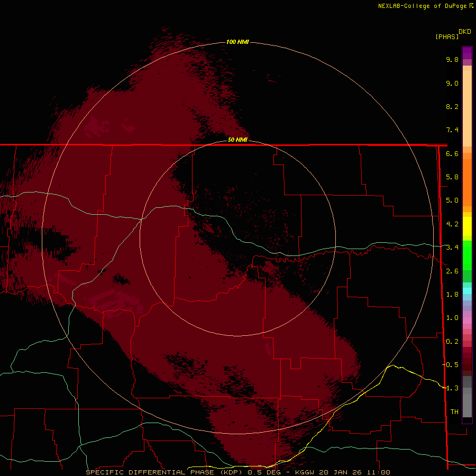Click the 4.2 legend value

(x=452, y=224)
